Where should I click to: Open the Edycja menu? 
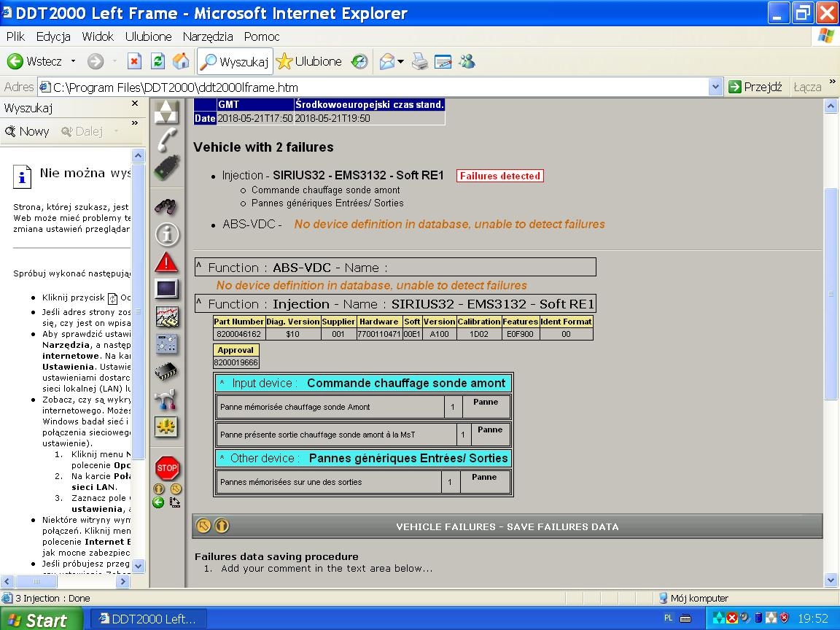(53, 36)
